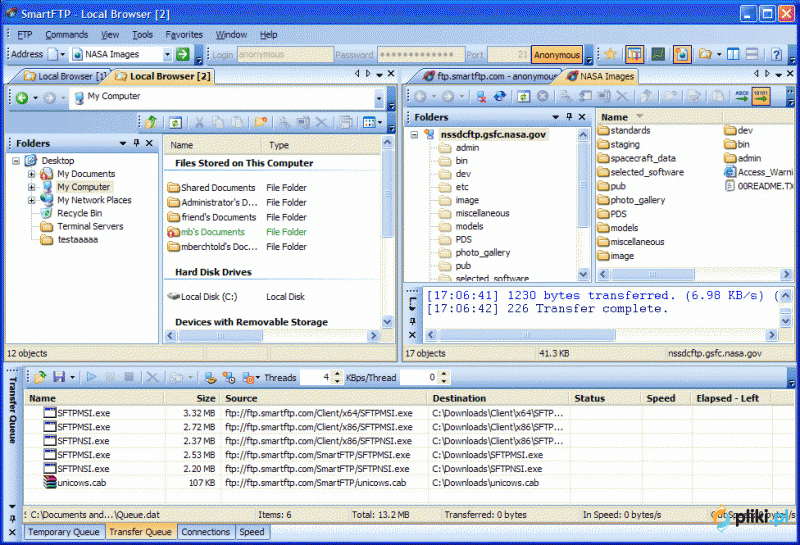Open the Speed tab
Screen dimensions: 800x545
(x=252, y=532)
